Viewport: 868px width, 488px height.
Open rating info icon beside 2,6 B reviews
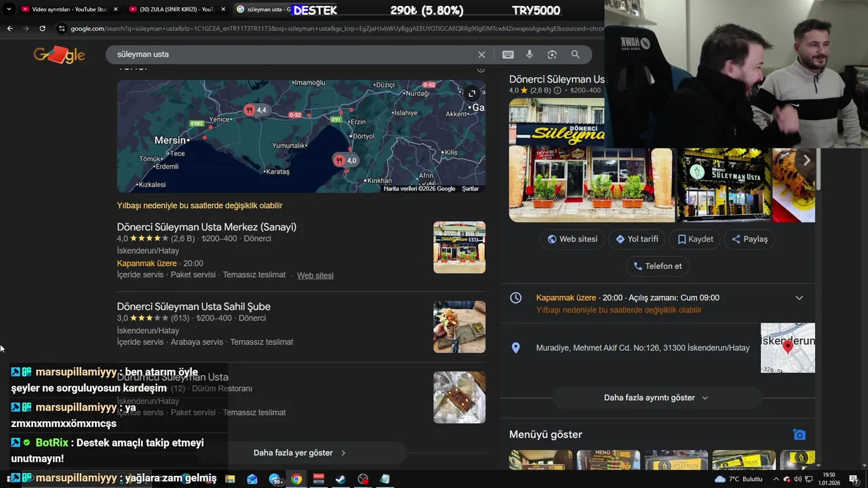557,90
